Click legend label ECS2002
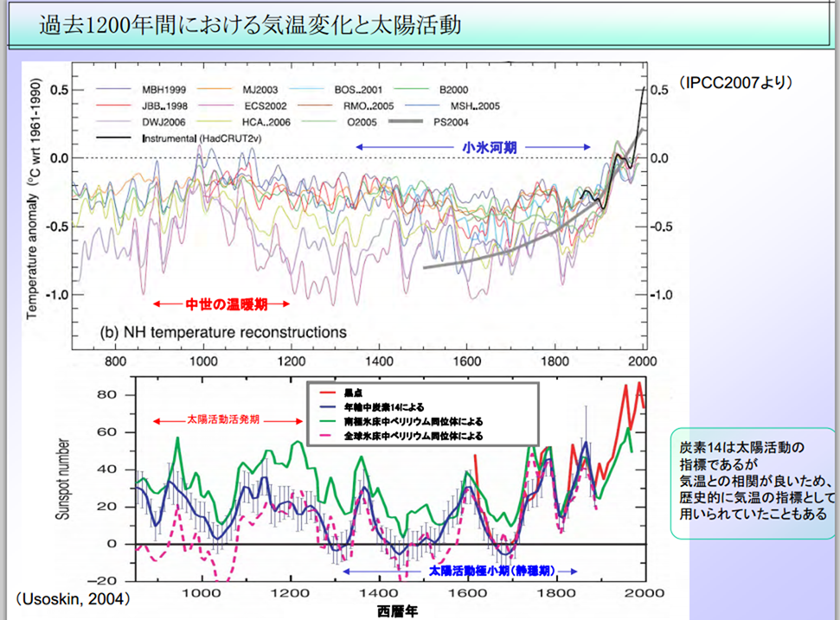 coord(266,106)
